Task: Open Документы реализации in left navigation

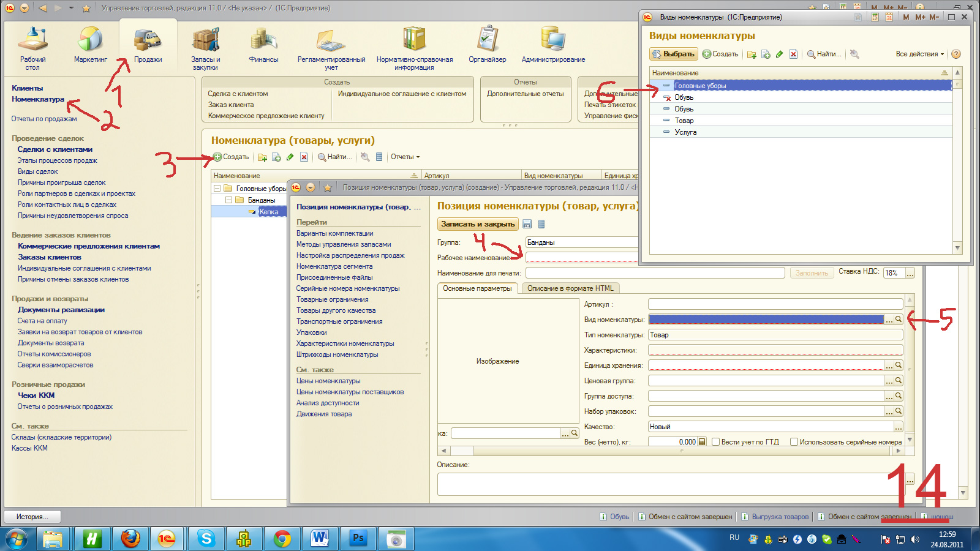Action: (61, 310)
